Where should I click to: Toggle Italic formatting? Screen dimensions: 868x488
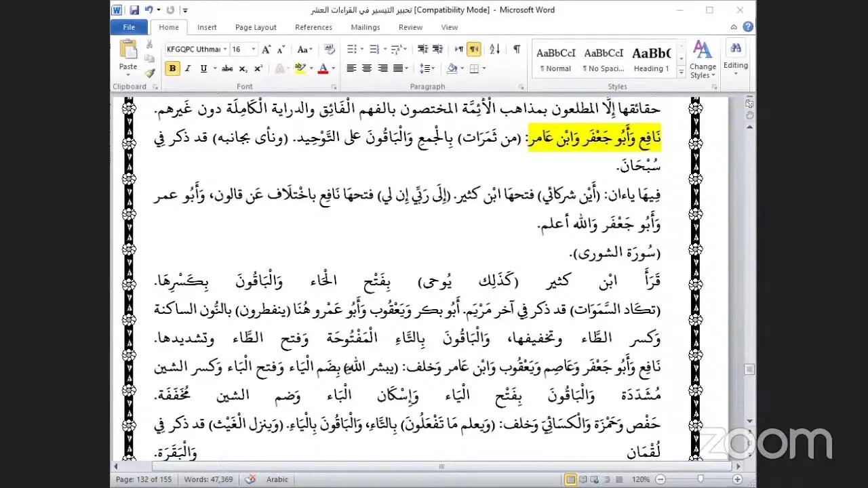pyautogui.click(x=187, y=68)
